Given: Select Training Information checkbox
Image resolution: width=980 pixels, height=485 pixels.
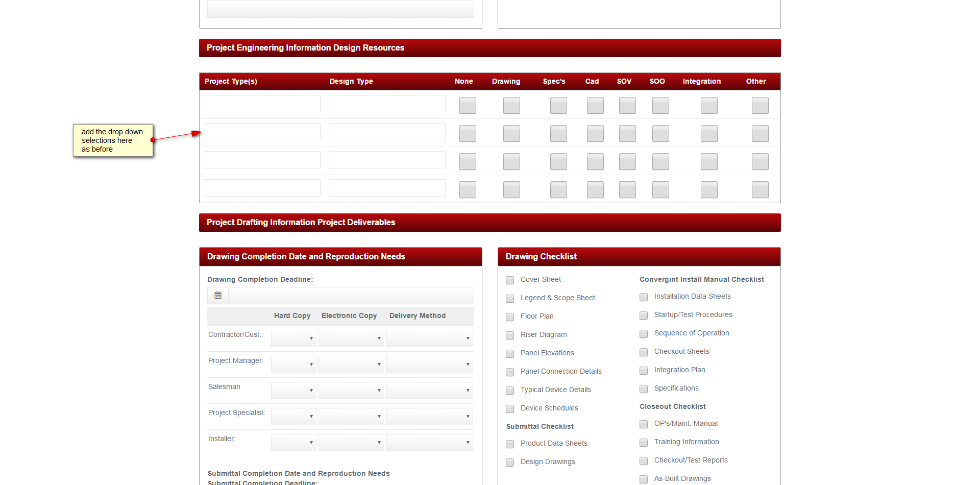Looking at the screenshot, I should (644, 443).
